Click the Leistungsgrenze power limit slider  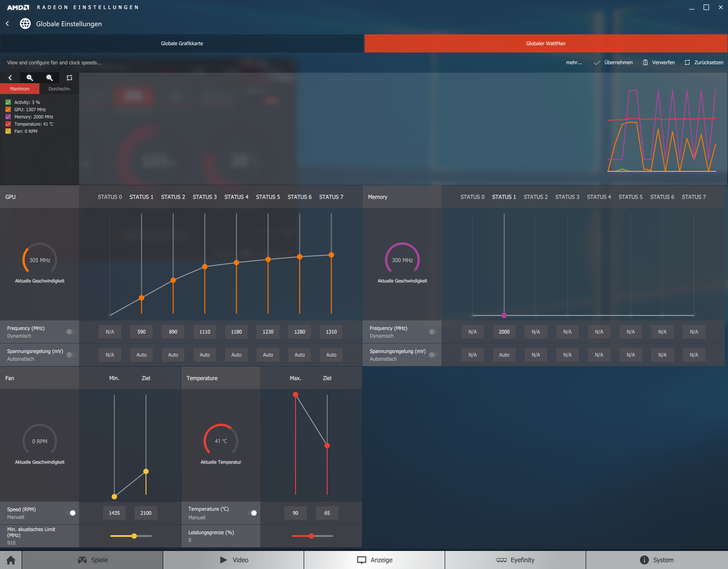click(312, 536)
